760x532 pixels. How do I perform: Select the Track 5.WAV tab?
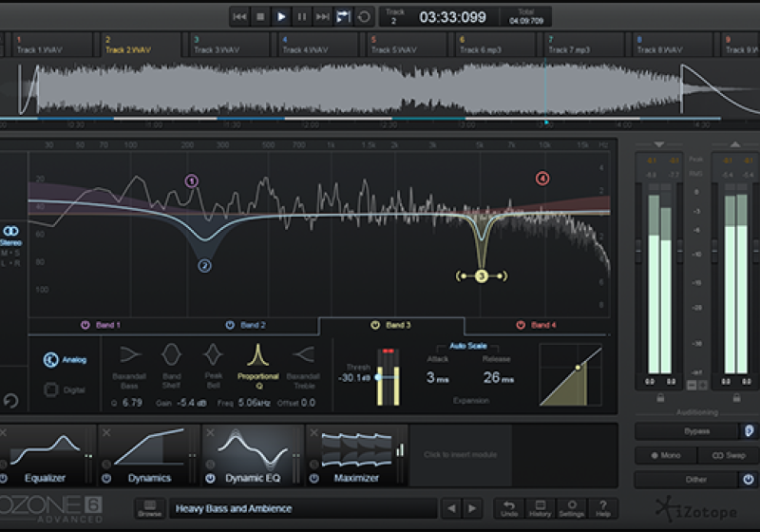tap(407, 45)
